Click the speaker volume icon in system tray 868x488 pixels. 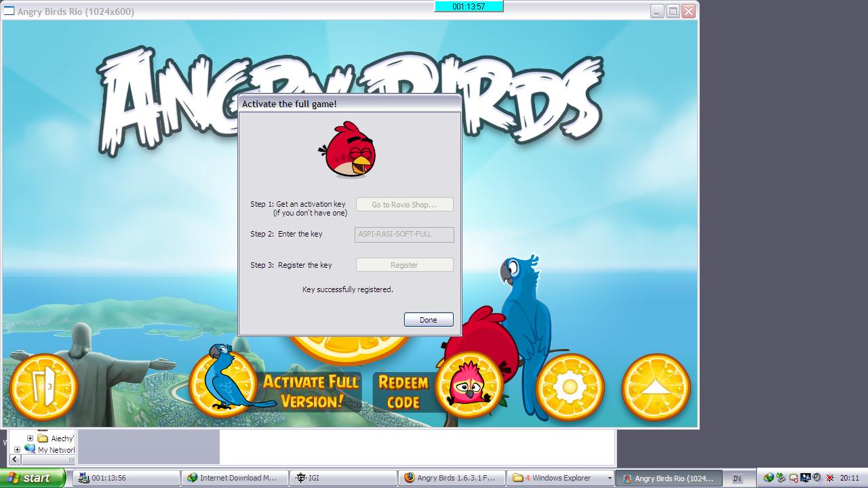click(x=816, y=477)
